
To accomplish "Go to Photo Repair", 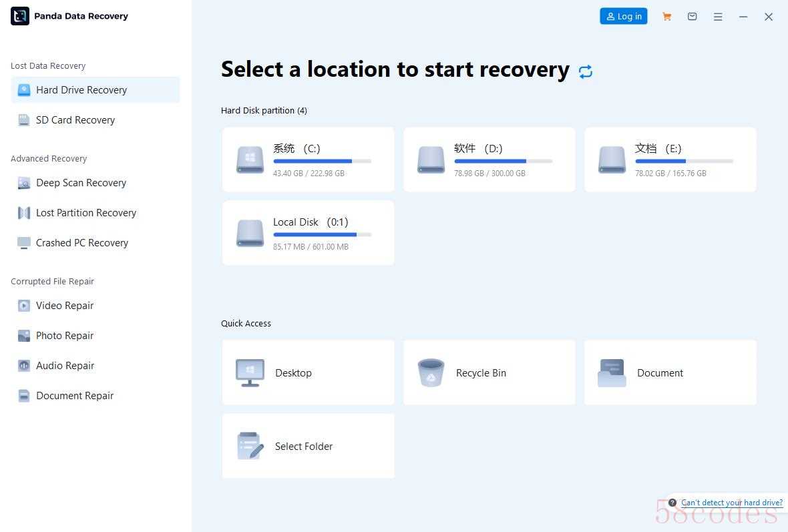I will point(95,336).
